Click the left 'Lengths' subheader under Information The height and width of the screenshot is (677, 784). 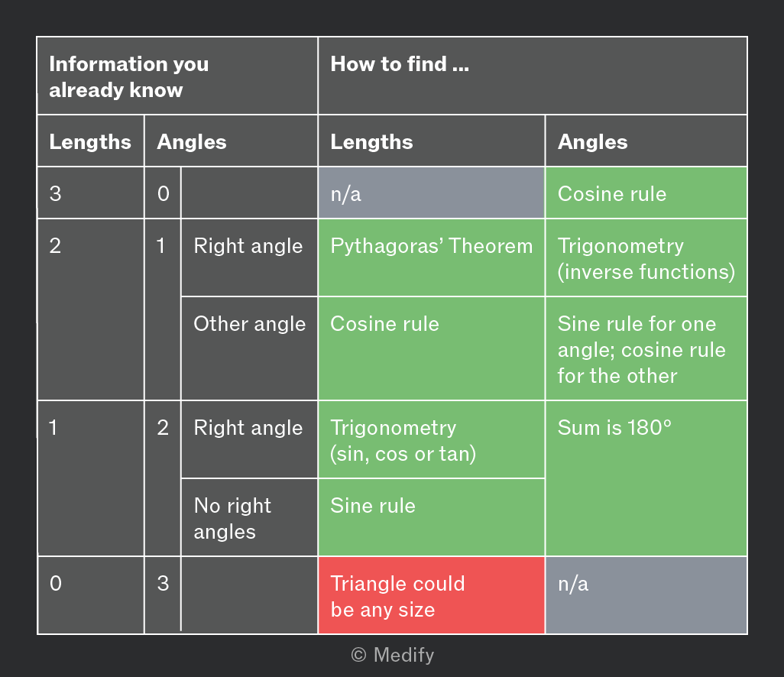tap(90, 141)
